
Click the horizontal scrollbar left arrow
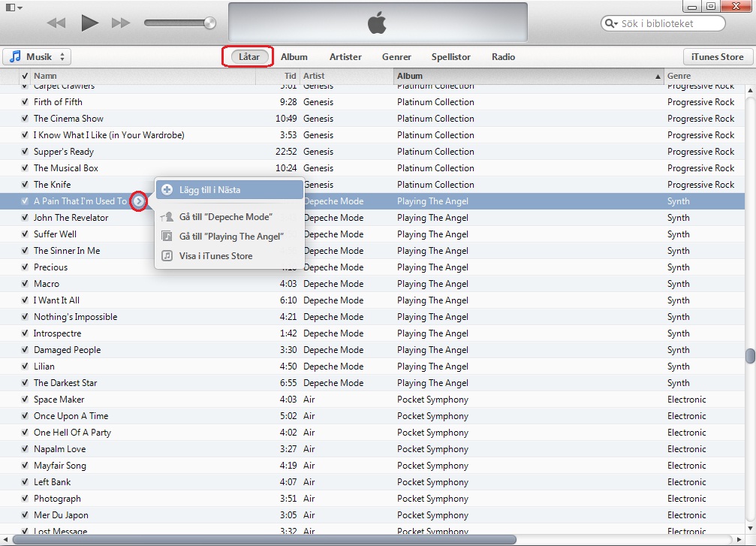(5, 539)
